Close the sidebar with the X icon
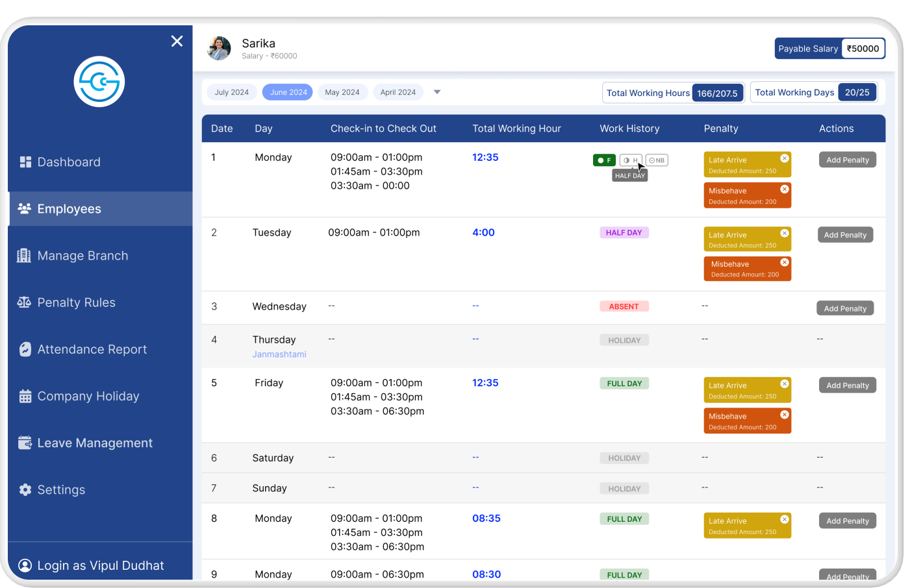 pyautogui.click(x=177, y=42)
